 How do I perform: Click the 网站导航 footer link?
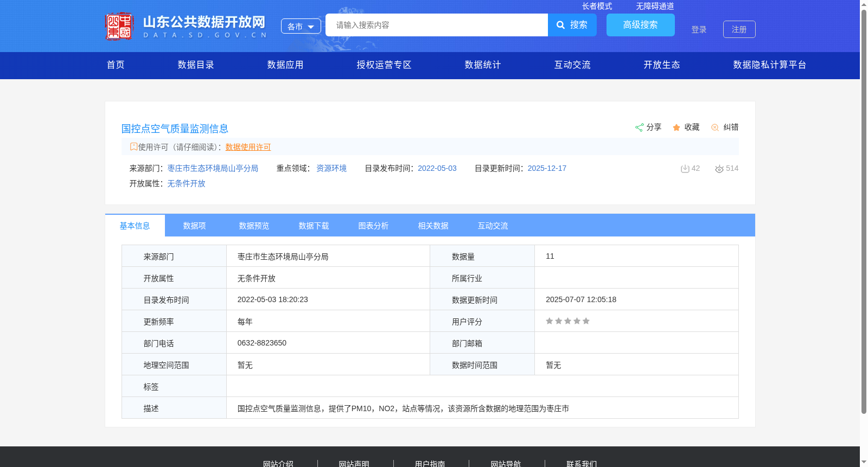click(x=506, y=464)
